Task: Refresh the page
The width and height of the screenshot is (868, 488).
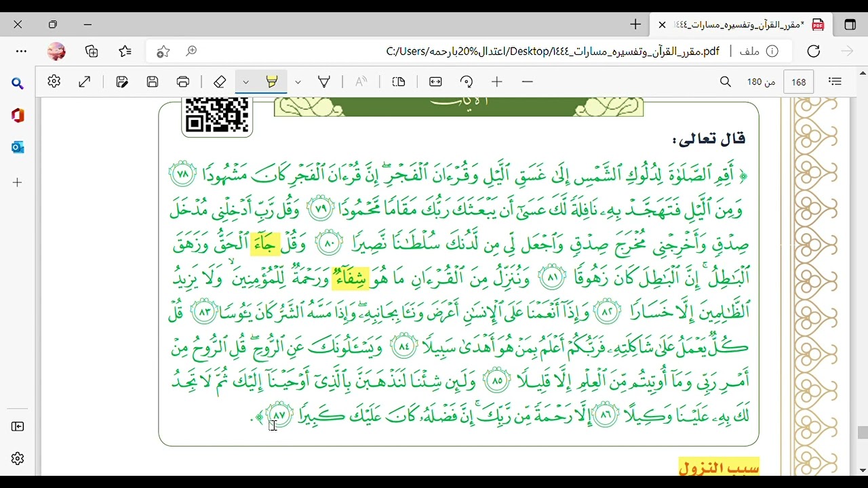Action: pyautogui.click(x=814, y=52)
